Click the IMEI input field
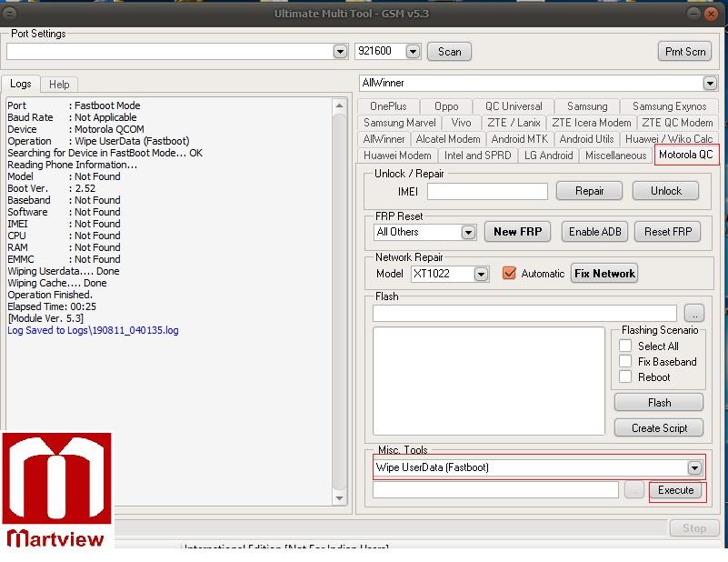This screenshot has width=728, height=562. tap(487, 191)
